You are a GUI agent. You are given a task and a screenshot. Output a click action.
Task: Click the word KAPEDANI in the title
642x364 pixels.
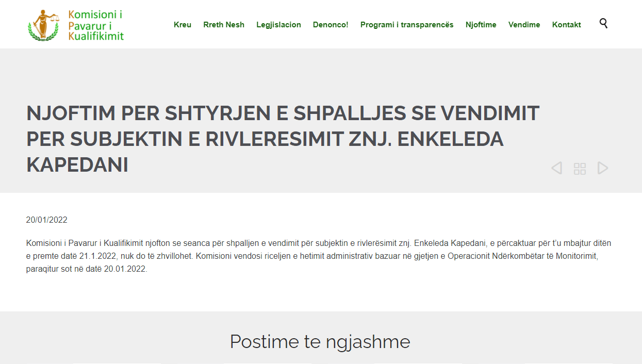tap(77, 165)
